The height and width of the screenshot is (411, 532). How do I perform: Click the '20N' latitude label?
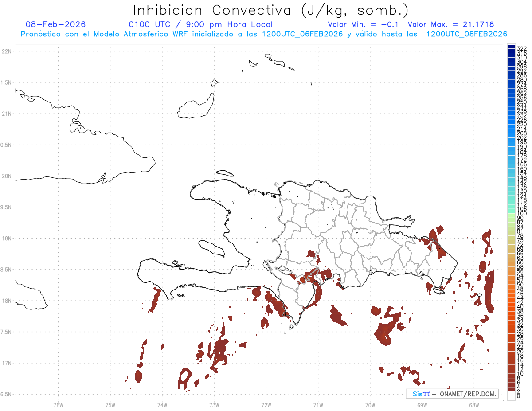[6, 176]
